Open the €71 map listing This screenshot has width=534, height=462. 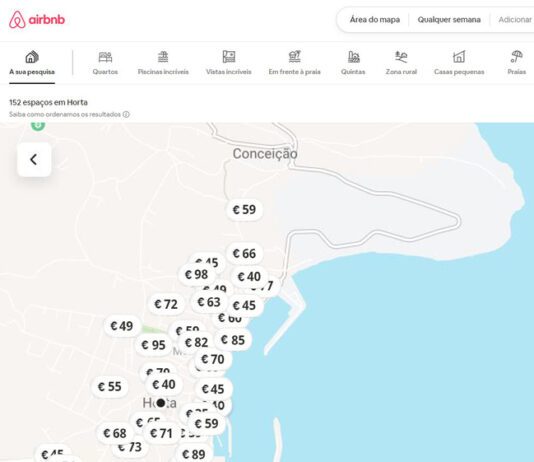[161, 433]
